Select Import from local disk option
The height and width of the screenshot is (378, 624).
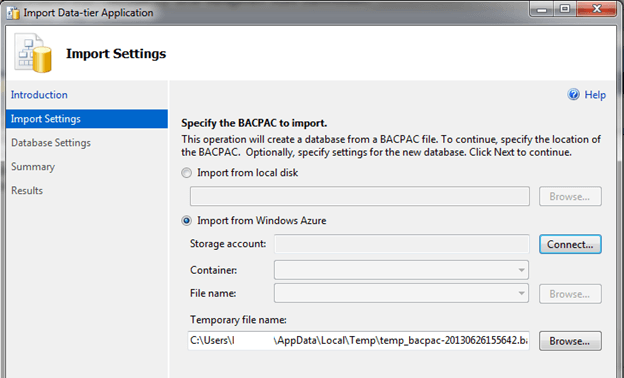[186, 173]
